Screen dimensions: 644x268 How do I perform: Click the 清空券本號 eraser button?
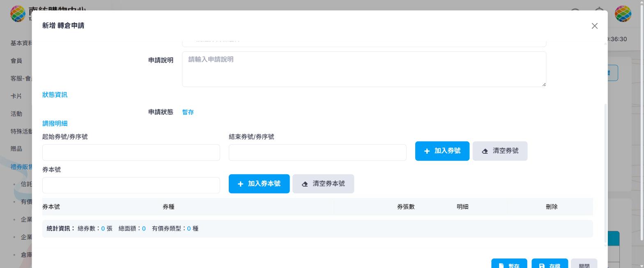tap(323, 184)
